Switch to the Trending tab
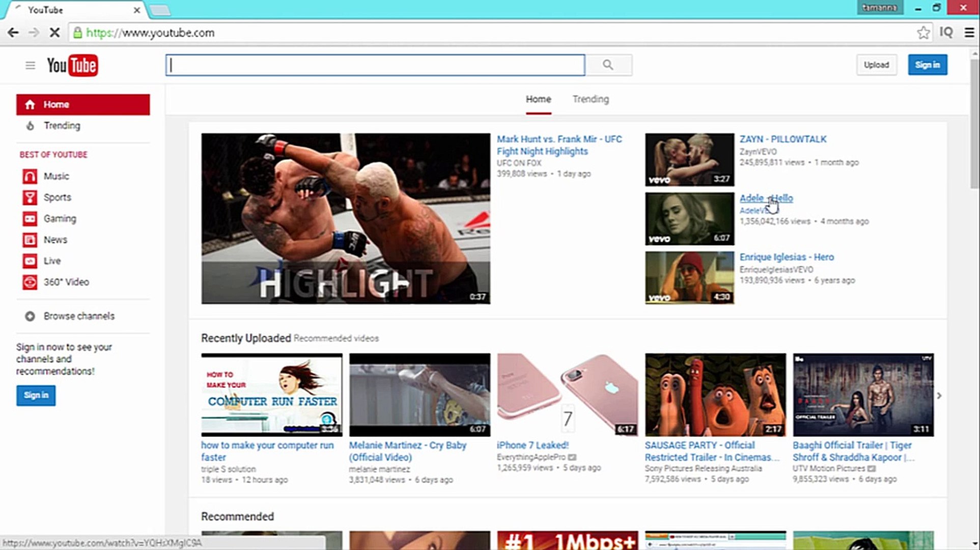 (590, 99)
